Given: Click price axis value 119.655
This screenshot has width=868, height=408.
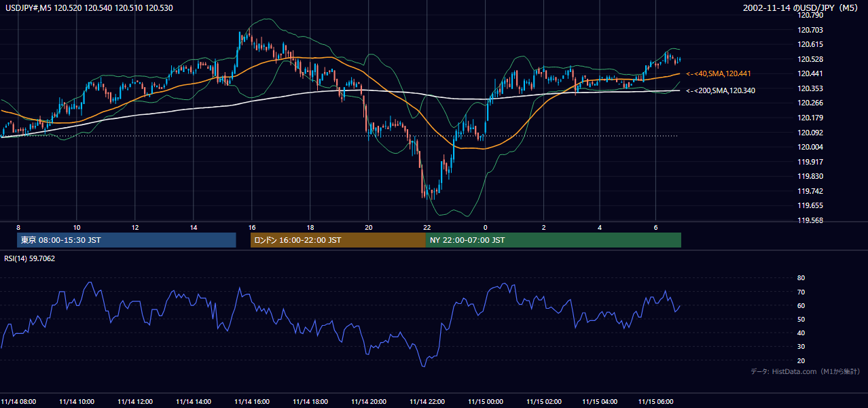Looking at the screenshot, I should (x=810, y=205).
